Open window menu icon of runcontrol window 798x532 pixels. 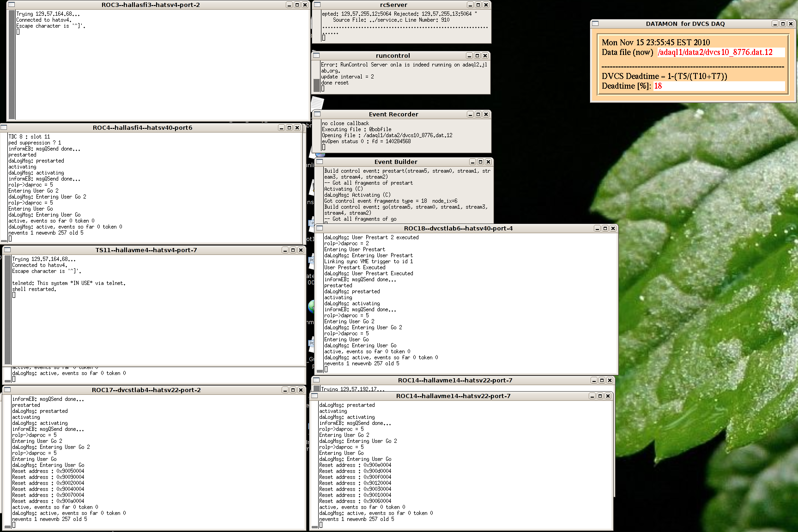(316, 55)
